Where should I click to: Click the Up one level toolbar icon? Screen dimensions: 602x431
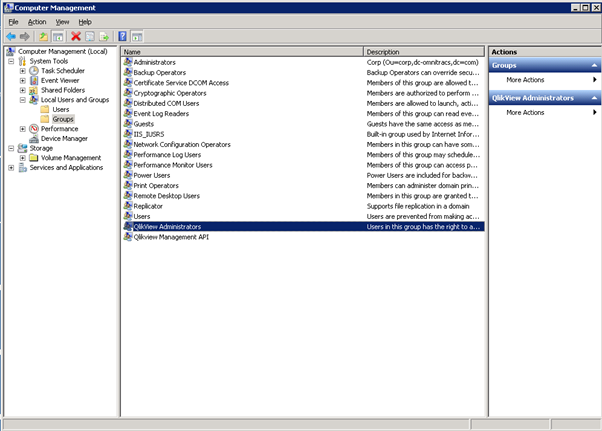pyautogui.click(x=43, y=36)
